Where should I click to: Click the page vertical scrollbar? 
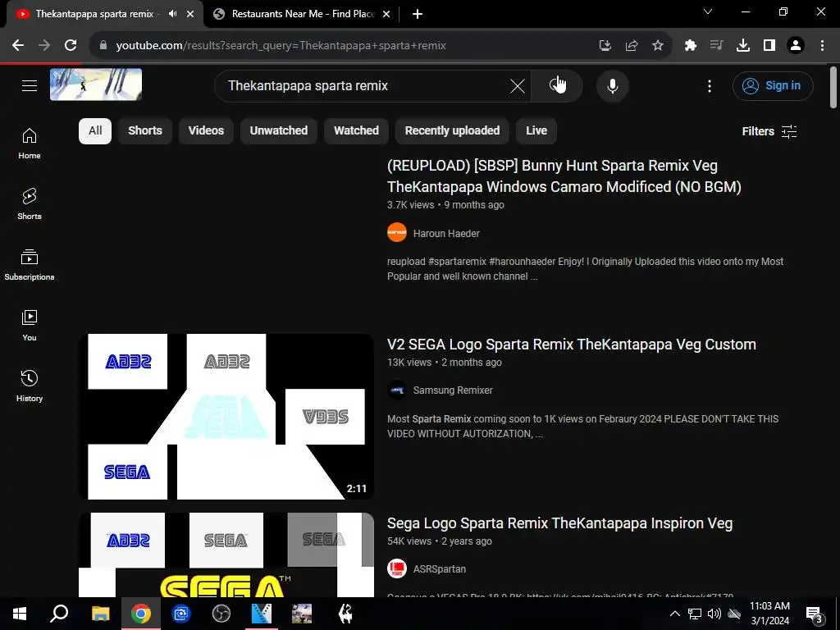point(833,87)
